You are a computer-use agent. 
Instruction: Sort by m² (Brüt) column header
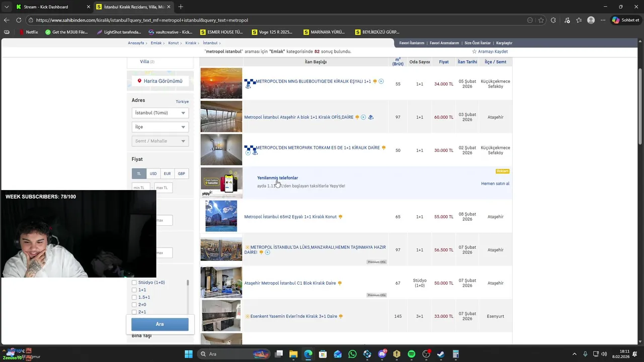tap(398, 62)
